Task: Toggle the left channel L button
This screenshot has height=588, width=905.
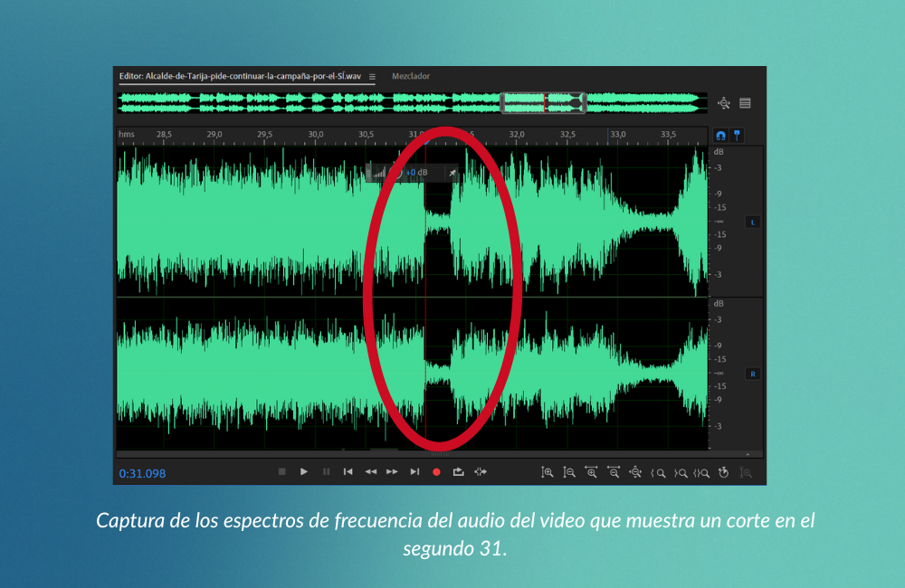Action: [752, 222]
